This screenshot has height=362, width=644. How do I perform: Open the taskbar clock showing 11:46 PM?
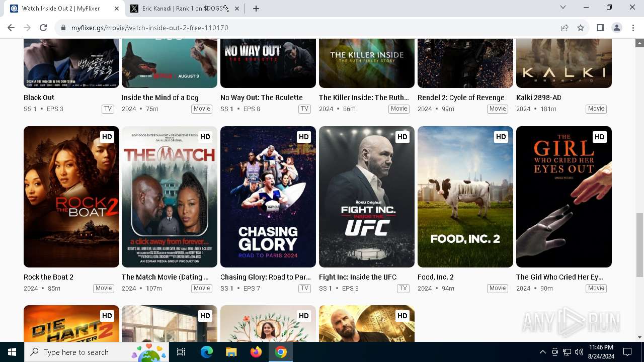pos(601,352)
